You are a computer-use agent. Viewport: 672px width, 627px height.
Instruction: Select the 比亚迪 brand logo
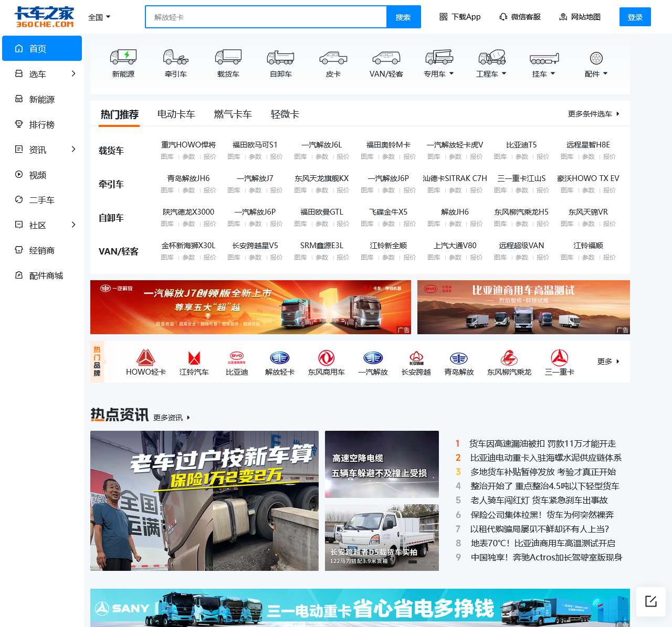coord(237,358)
